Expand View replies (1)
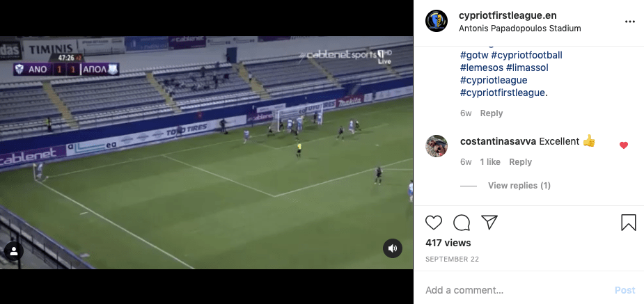This screenshot has height=304, width=644. [519, 186]
